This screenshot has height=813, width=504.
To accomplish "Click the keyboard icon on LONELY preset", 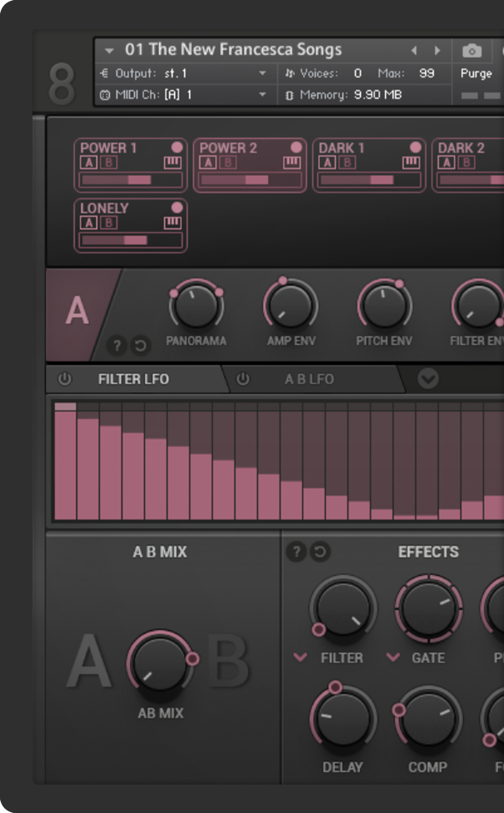I will click(172, 223).
